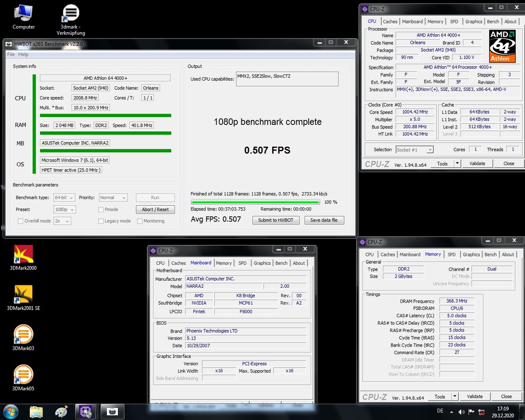The image size is (525, 420).
Task: Open the File menu in HWBOT x265
Action: [x=11, y=54]
